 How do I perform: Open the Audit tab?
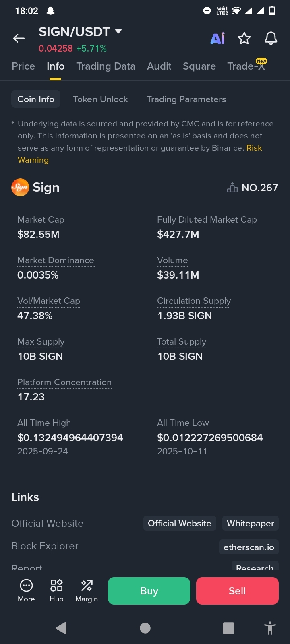(x=159, y=66)
